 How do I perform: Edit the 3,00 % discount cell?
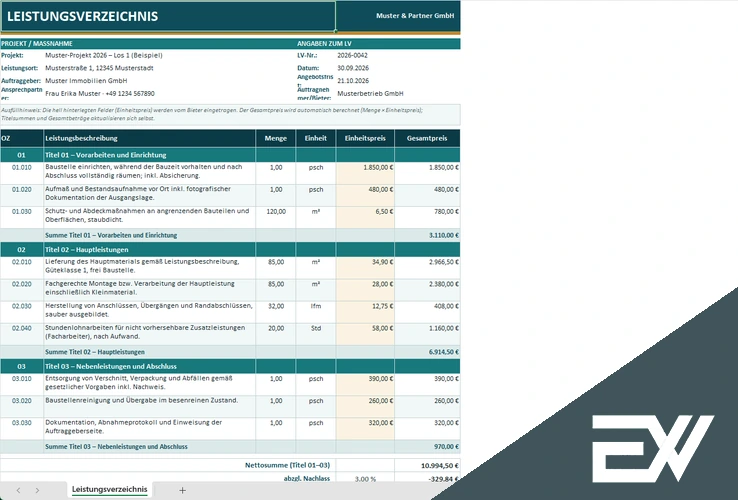[x=365, y=478]
